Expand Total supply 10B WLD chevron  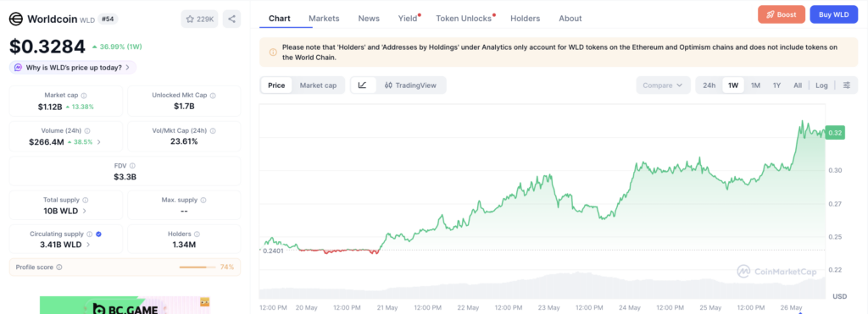pos(85,211)
